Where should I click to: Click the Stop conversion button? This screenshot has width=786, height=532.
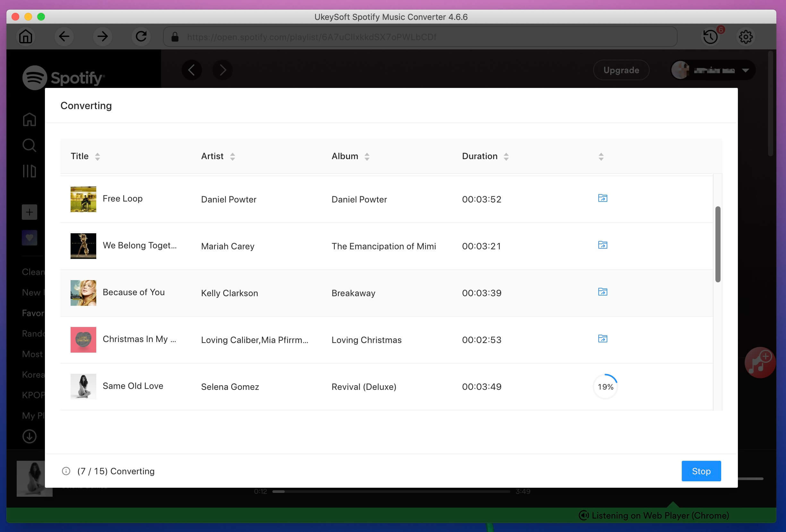coord(702,471)
